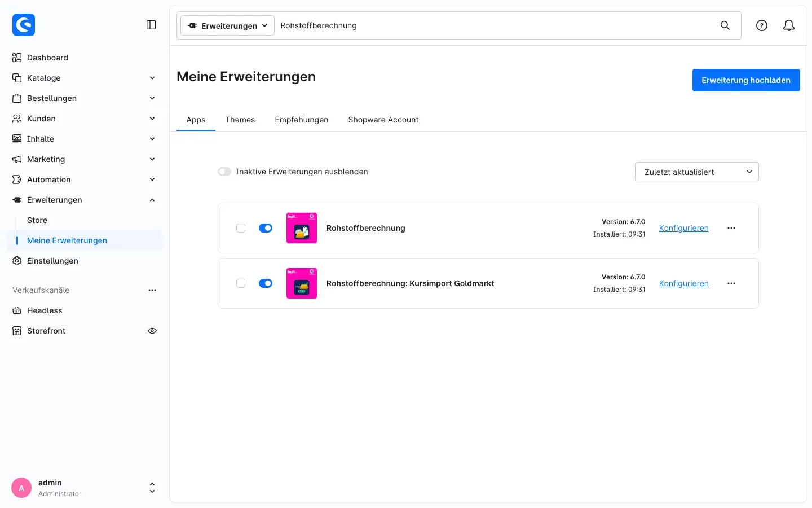Click the Storefront eye visibility icon

[x=152, y=331]
